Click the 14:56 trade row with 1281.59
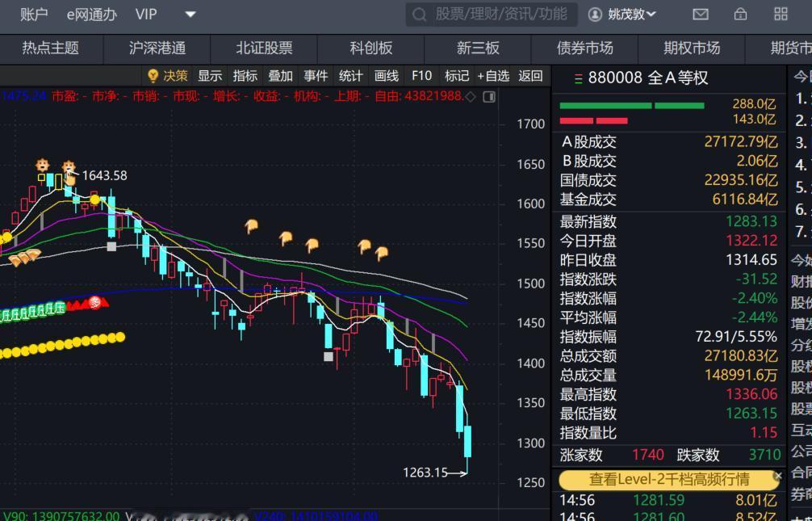The height and width of the screenshot is (521, 812). pyautogui.click(x=669, y=501)
